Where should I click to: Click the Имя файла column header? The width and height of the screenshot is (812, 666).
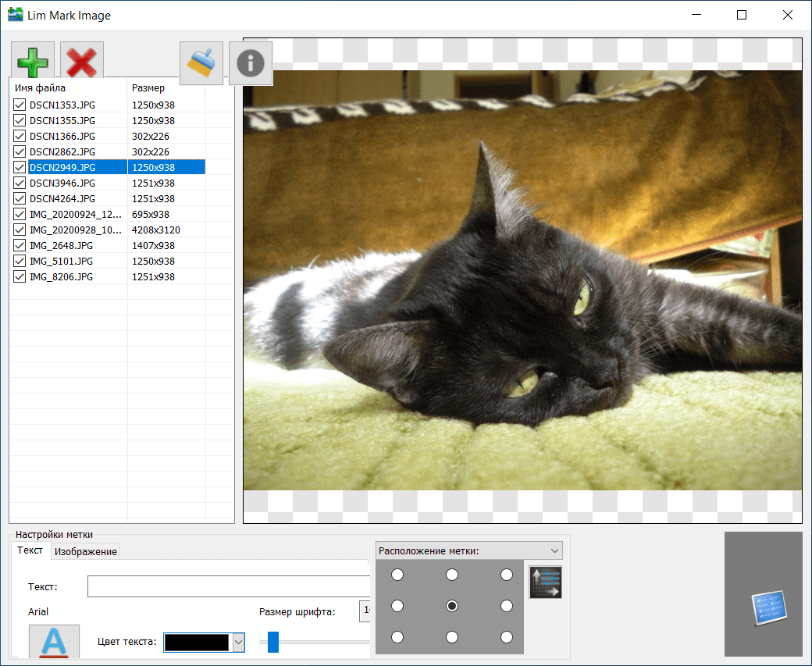click(x=69, y=88)
